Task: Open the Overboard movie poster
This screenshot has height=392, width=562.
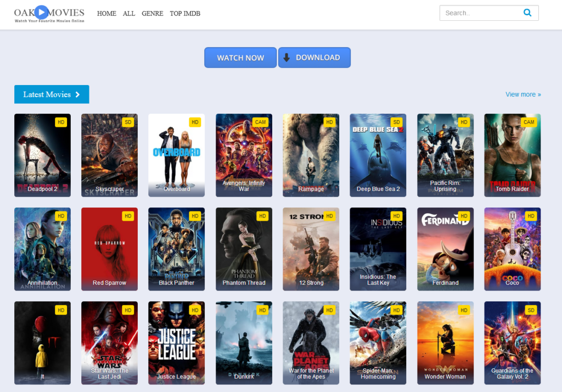Action: pos(176,155)
